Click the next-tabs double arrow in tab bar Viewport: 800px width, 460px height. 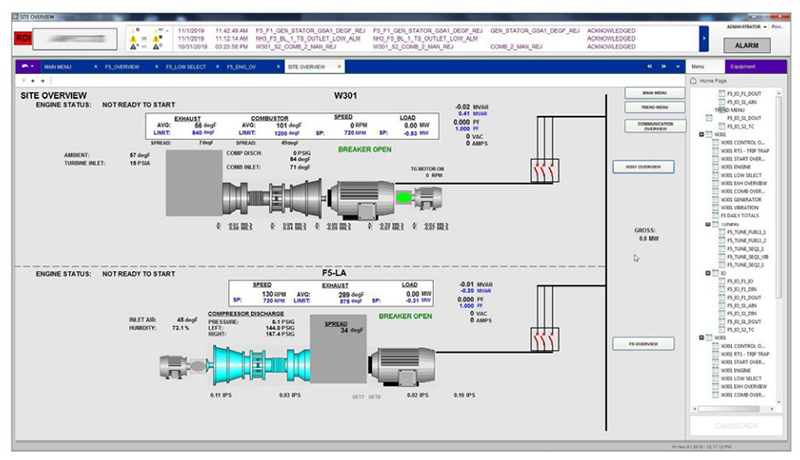(x=663, y=66)
